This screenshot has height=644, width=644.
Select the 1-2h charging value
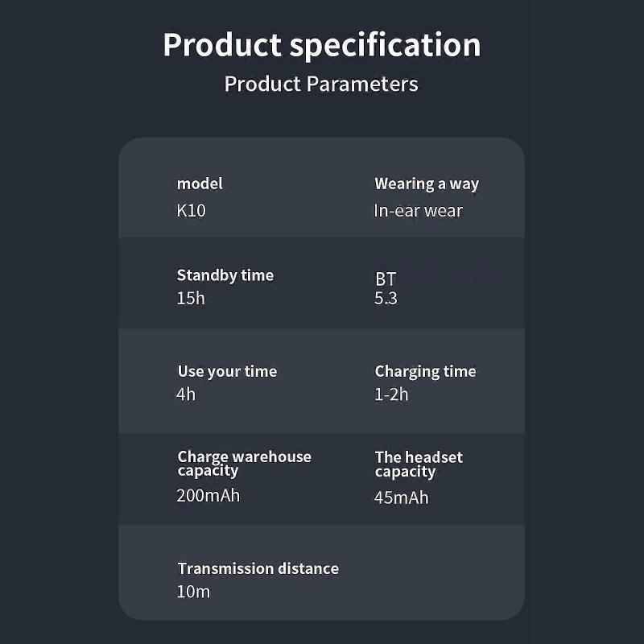[x=391, y=394]
